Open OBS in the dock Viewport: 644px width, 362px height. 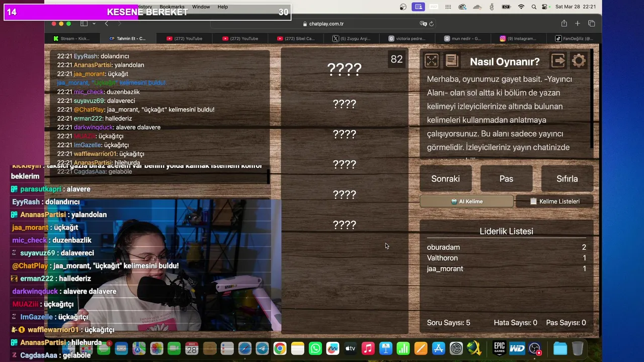534,348
